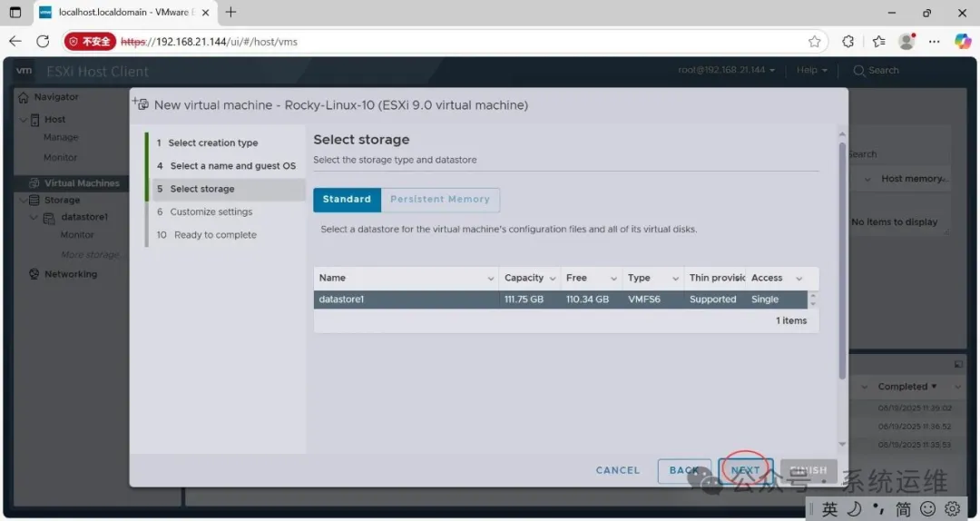Open Free column chevron

613,279
